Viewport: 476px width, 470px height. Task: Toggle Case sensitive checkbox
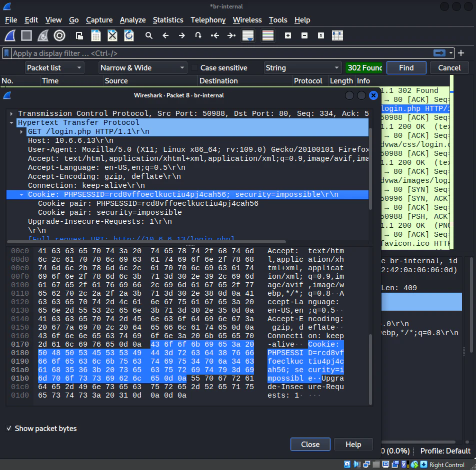(x=194, y=67)
